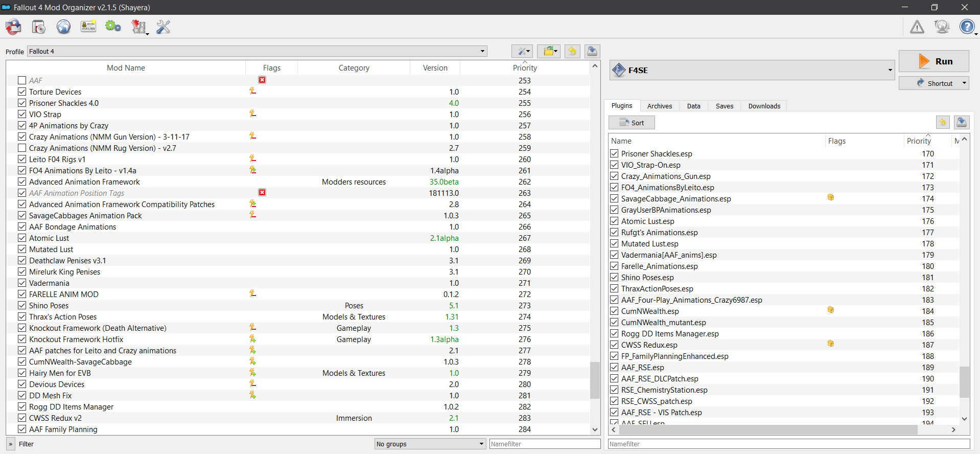Click the flag icon on CumNWealth.esp
The image size is (980, 454).
click(x=831, y=310)
